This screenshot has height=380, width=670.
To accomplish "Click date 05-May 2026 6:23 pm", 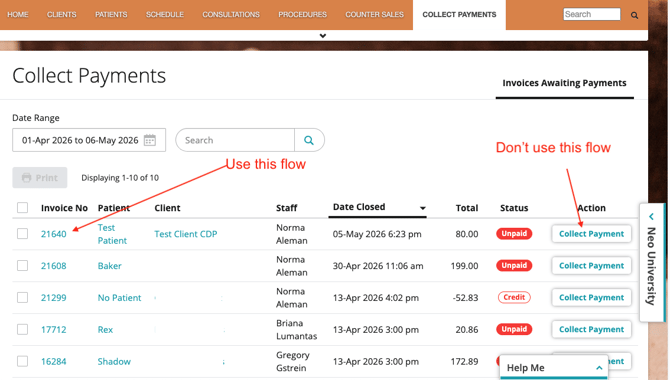I will pos(377,234).
